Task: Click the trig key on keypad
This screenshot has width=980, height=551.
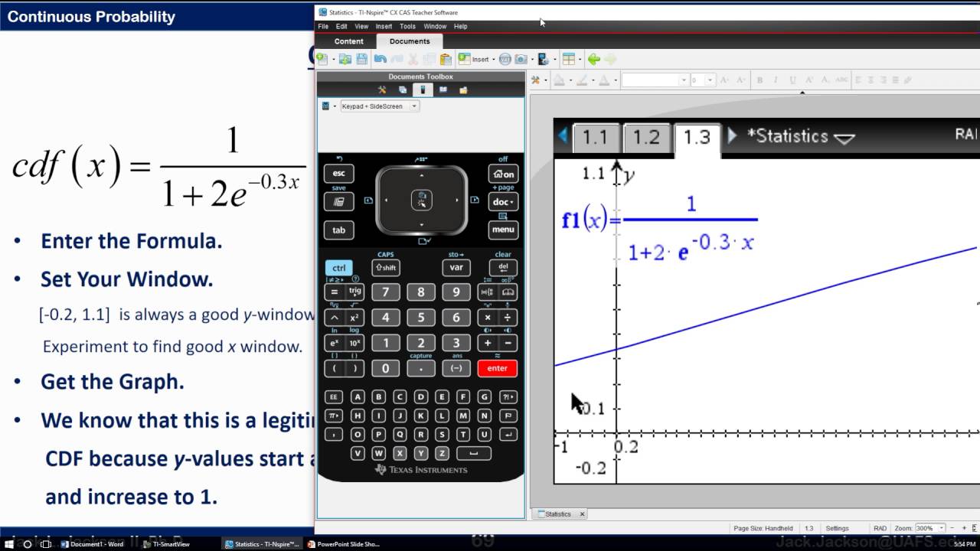Action: (354, 292)
